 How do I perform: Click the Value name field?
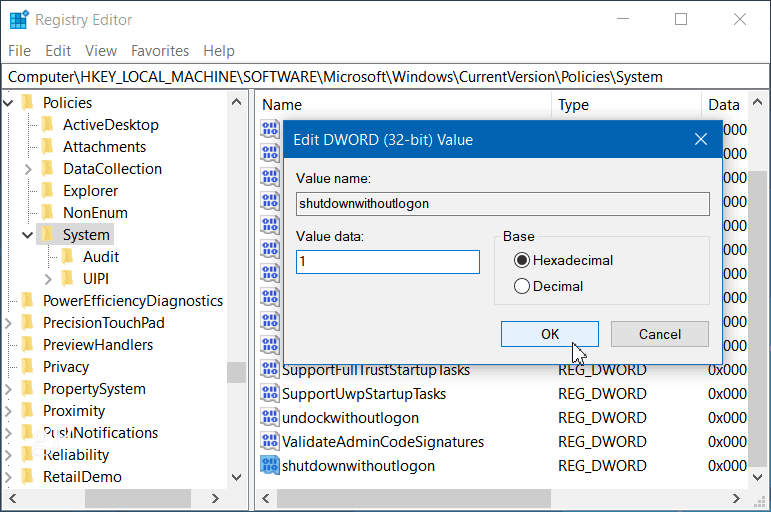[x=503, y=204]
